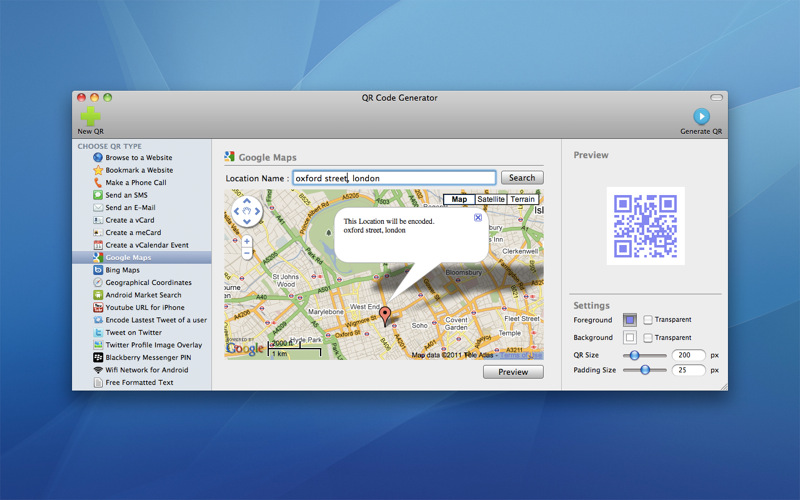
Task: Click the Generate QR play icon
Action: (x=702, y=116)
